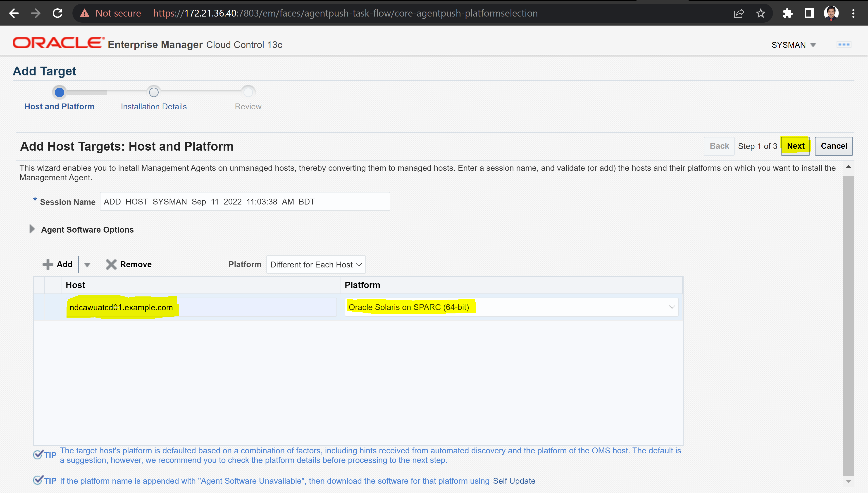
Task: Click the vertical scrollbar thumb
Action: click(x=848, y=325)
